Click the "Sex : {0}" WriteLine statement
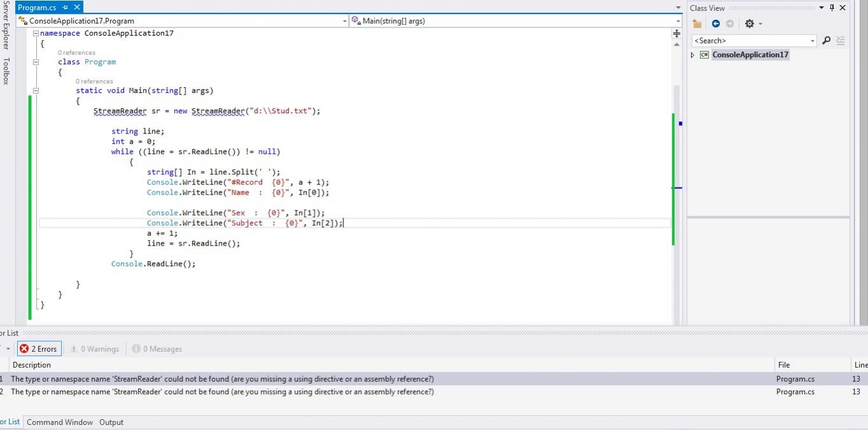This screenshot has width=868, height=430. [x=236, y=213]
